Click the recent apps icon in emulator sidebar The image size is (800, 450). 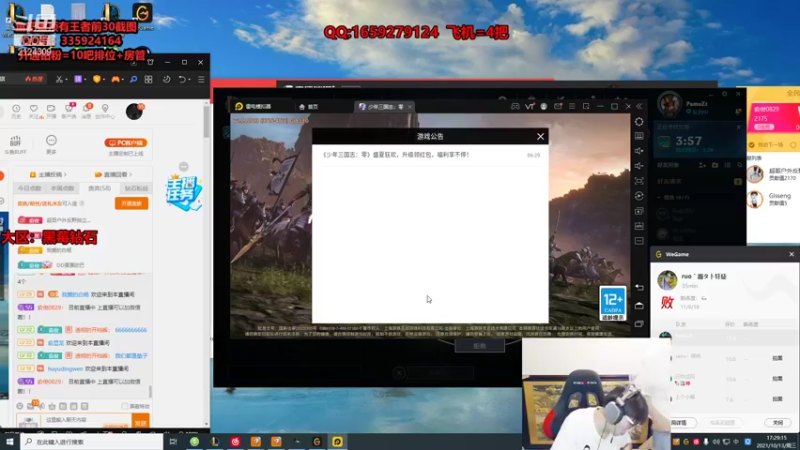tap(639, 323)
